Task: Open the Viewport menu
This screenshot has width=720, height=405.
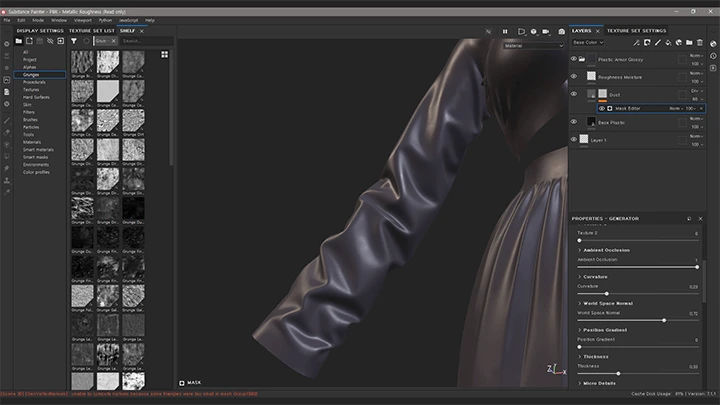Action: click(83, 20)
